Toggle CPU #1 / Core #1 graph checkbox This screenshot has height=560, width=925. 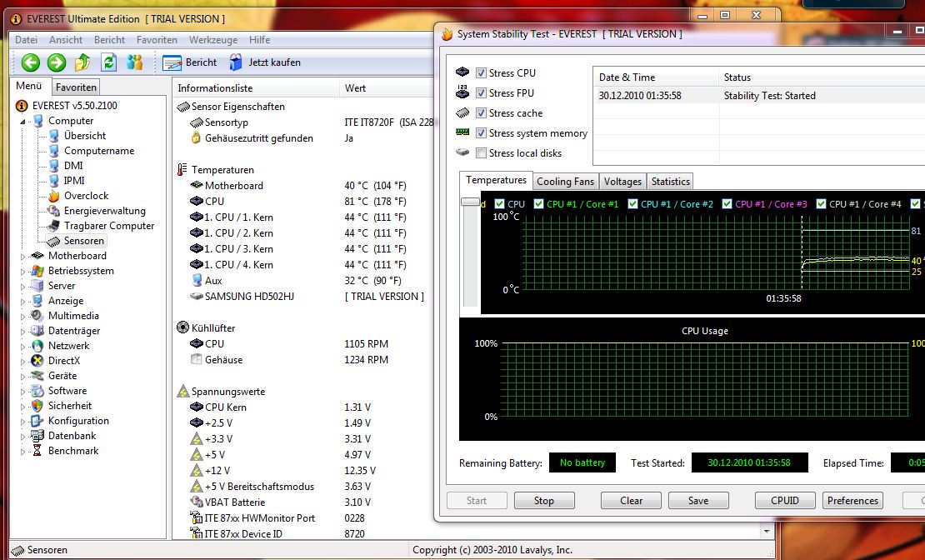pyautogui.click(x=538, y=204)
